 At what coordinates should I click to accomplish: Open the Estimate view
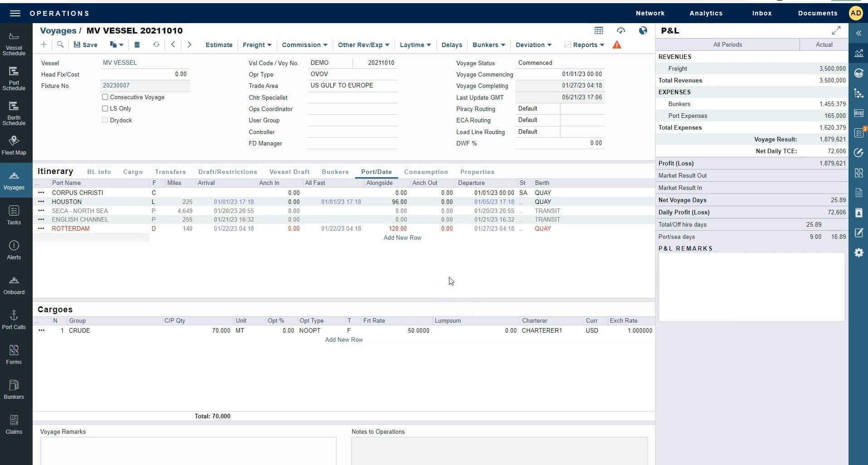pos(219,45)
